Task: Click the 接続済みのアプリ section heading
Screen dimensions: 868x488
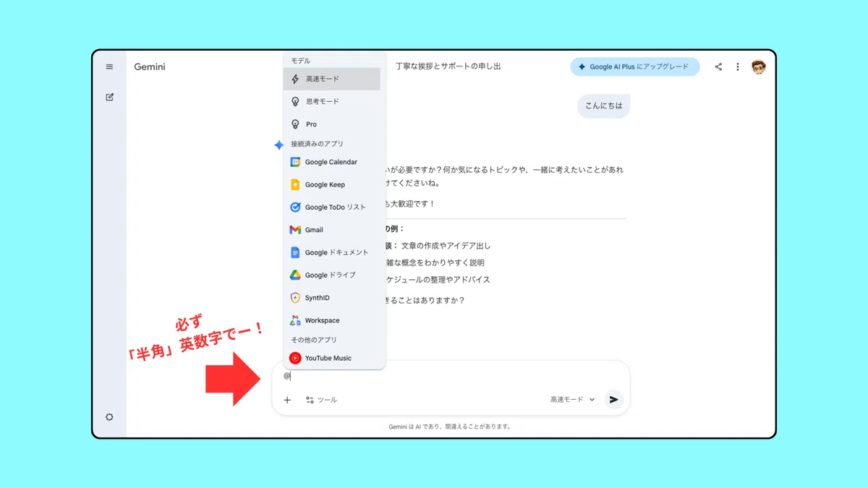Action: [x=317, y=144]
